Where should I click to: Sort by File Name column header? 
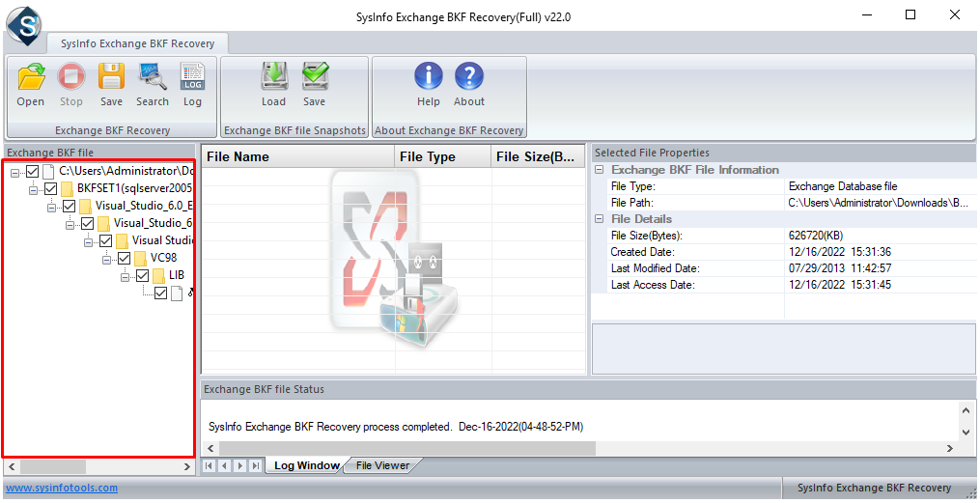[x=297, y=156]
